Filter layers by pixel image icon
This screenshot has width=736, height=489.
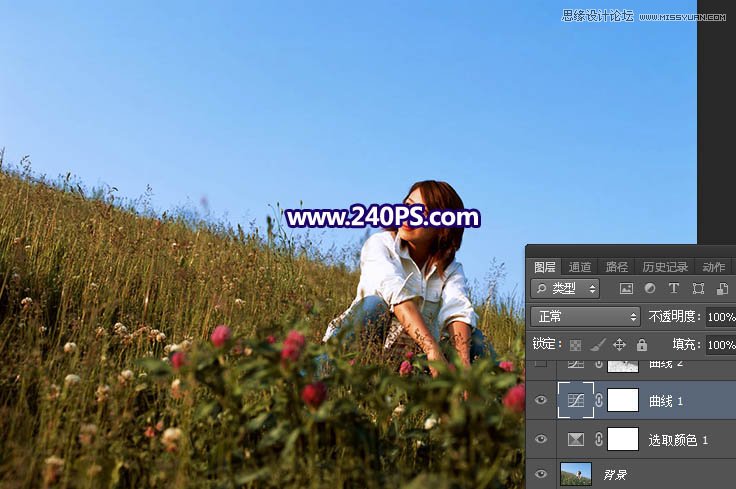[x=626, y=289]
